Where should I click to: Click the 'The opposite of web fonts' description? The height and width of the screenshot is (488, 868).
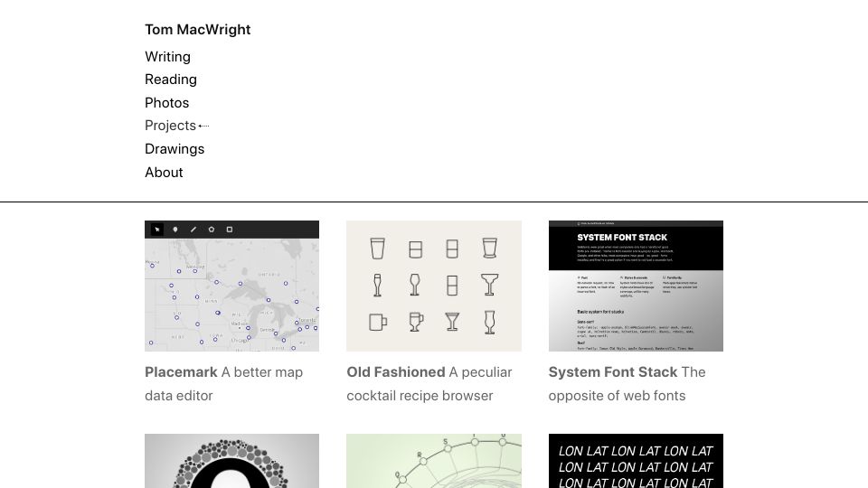coord(627,384)
